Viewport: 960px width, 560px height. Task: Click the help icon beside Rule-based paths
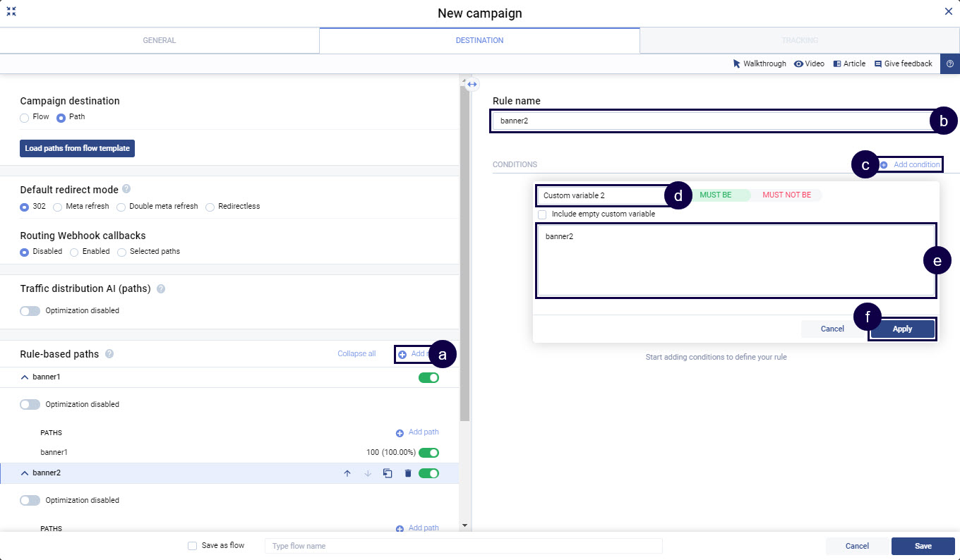point(109,354)
